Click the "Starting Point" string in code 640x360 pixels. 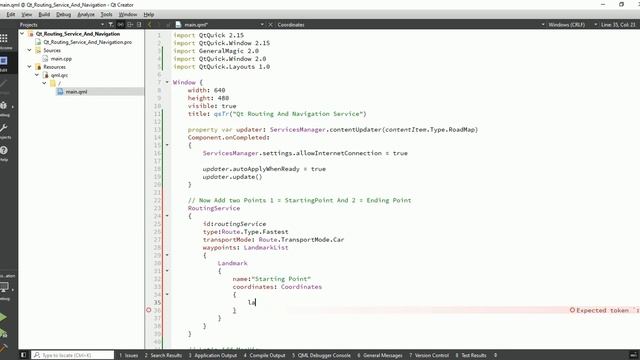click(x=281, y=279)
